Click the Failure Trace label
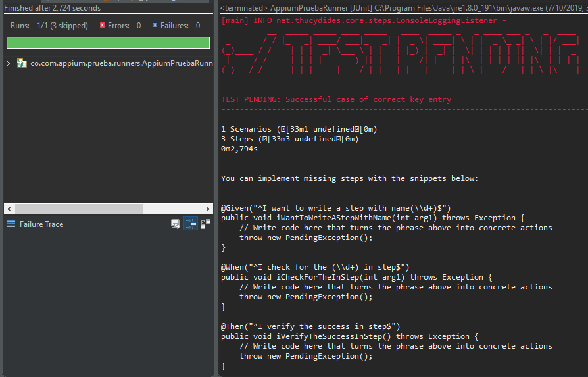Image resolution: width=588 pixels, height=377 pixels. point(41,224)
